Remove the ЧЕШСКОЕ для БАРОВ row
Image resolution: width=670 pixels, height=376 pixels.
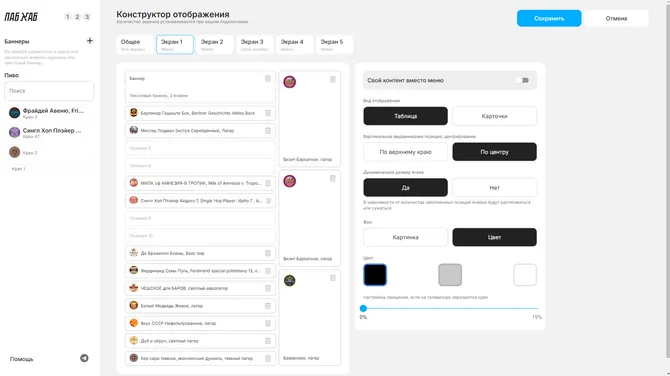click(268, 288)
